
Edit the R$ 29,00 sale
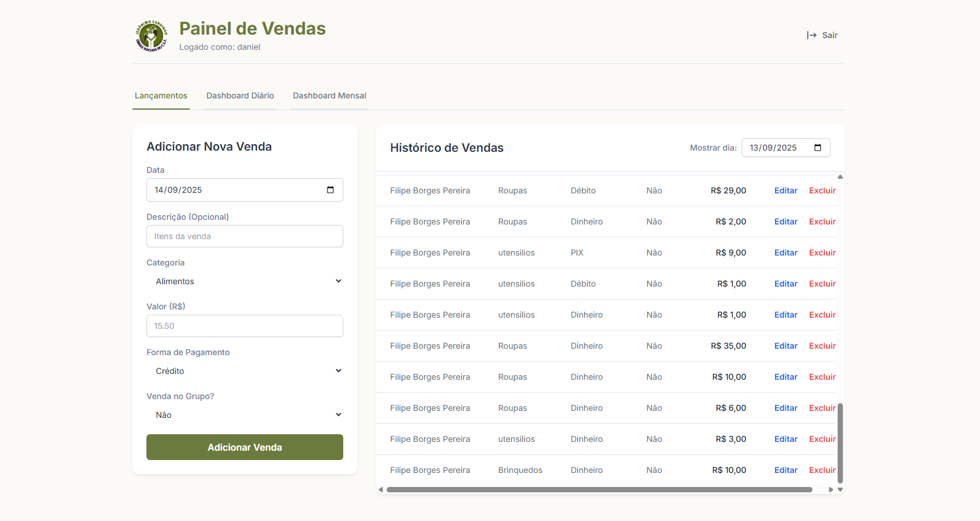coord(786,190)
